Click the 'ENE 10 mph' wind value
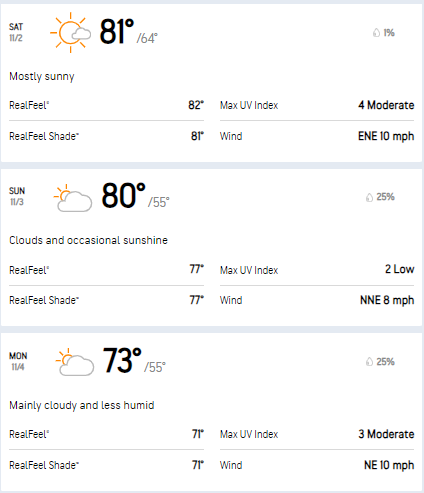The height and width of the screenshot is (493, 424). pyautogui.click(x=386, y=136)
